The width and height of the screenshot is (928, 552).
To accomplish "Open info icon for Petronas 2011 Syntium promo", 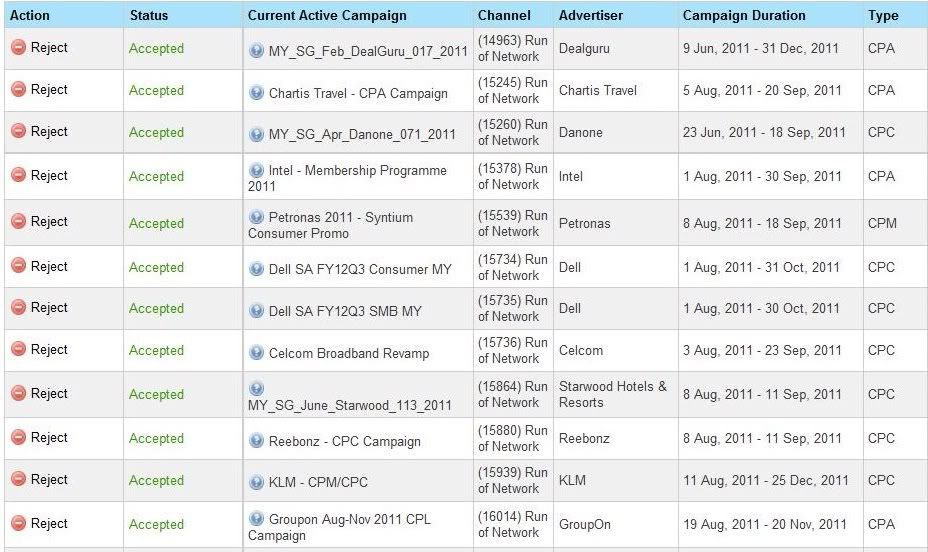I will click(x=256, y=217).
